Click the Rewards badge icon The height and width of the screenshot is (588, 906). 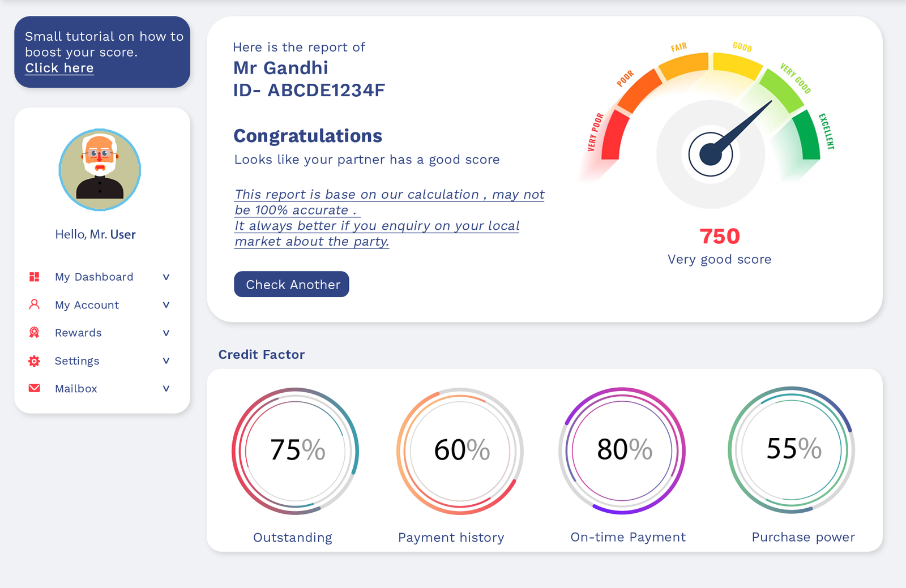pyautogui.click(x=35, y=332)
